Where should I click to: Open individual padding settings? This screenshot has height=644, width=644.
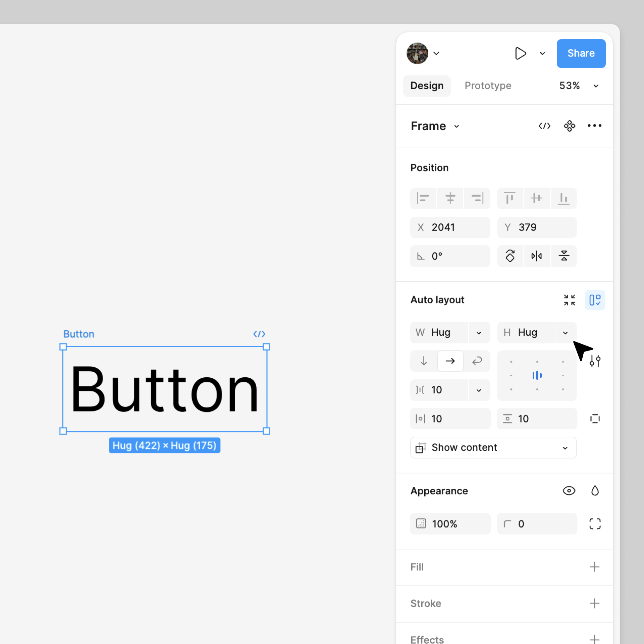[x=595, y=418]
